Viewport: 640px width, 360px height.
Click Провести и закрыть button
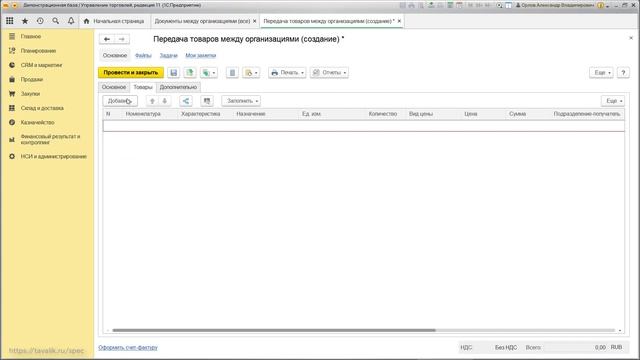tap(131, 73)
